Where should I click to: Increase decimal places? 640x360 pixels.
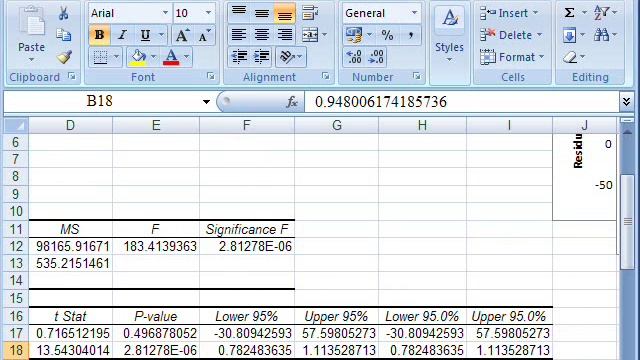pyautogui.click(x=353, y=57)
